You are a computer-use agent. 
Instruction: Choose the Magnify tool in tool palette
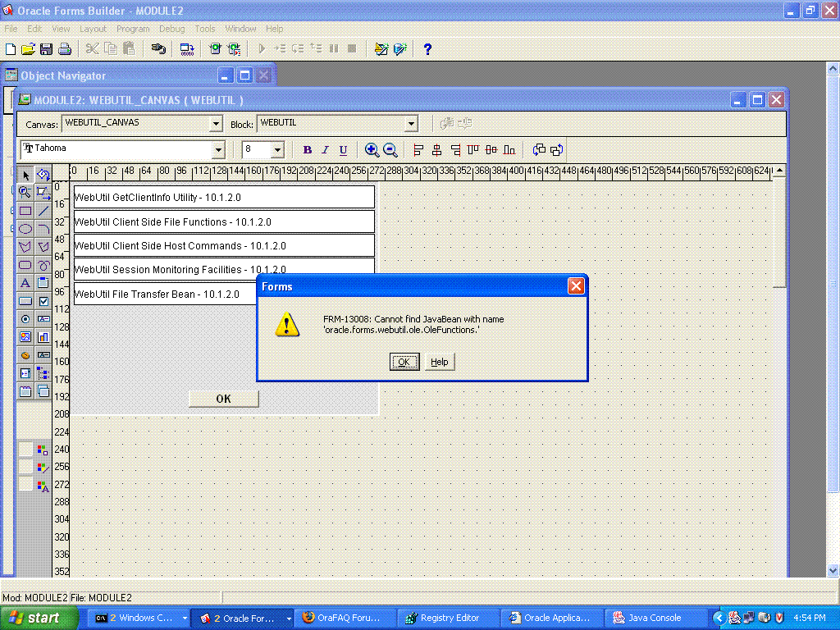[x=25, y=192]
